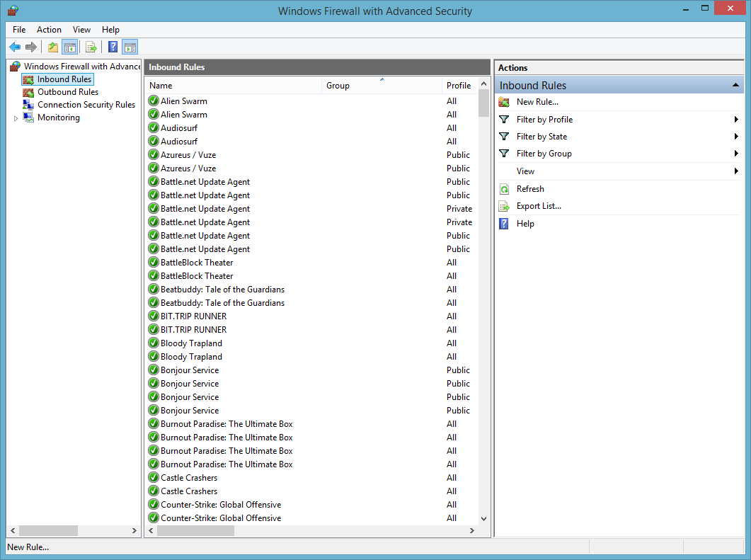Click the Monitoring tree icon
Viewport: 751px width, 560px height.
[x=28, y=118]
